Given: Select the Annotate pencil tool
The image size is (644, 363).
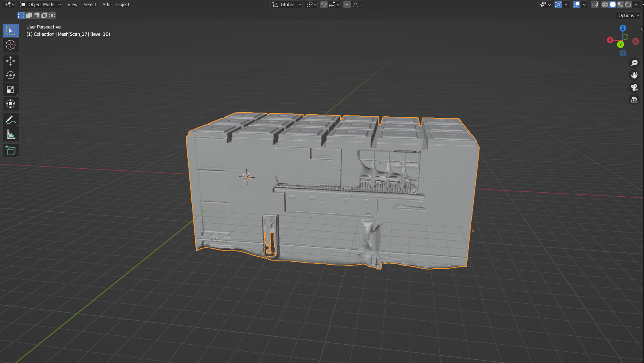Looking at the screenshot, I should point(11,120).
